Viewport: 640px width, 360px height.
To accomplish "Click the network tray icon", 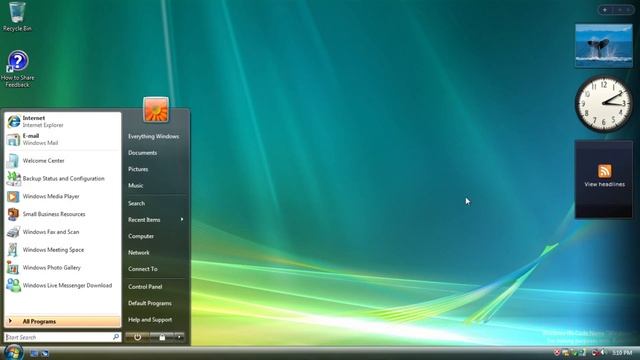I will [x=596, y=352].
